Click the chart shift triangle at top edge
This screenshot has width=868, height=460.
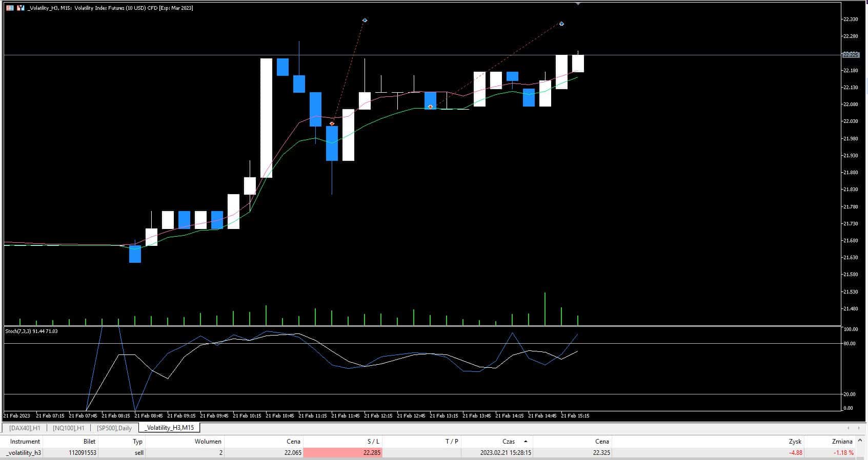click(578, 4)
